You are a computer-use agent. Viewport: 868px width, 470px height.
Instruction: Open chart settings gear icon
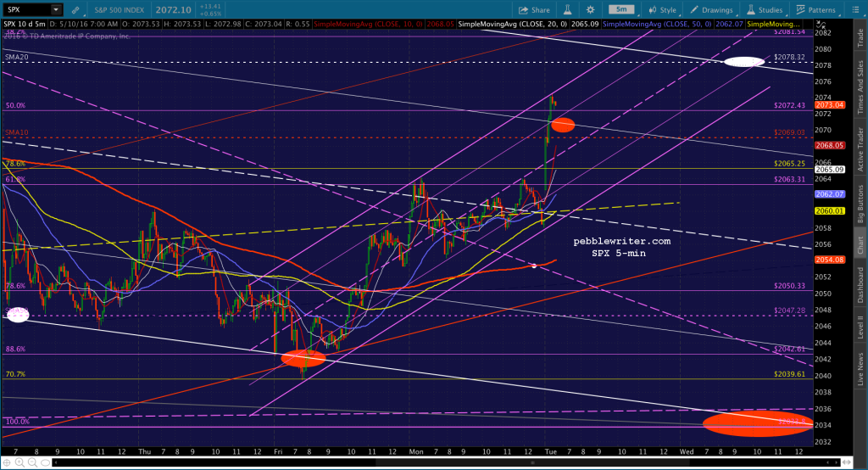pyautogui.click(x=591, y=10)
